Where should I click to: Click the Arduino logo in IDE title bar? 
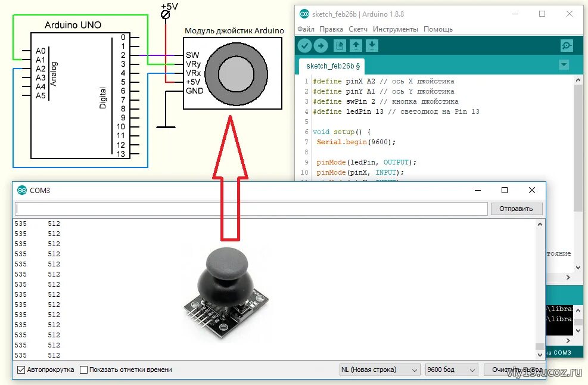(304, 14)
